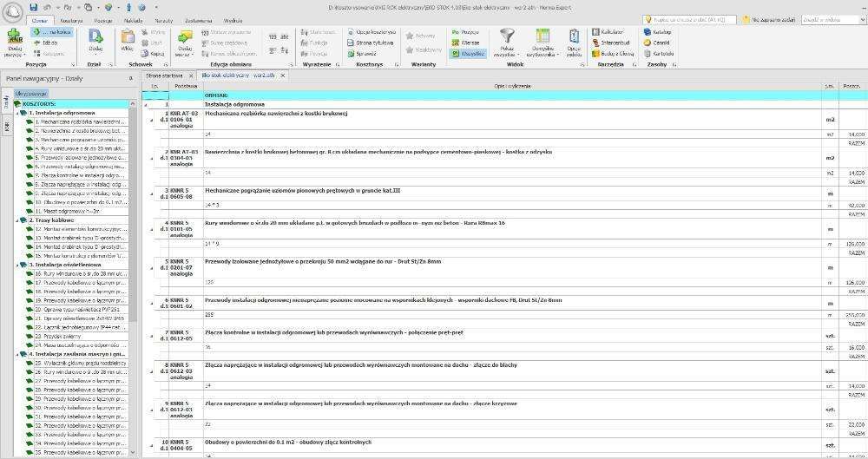
Task: Pin the navigation panel via pin icon
Action: tap(131, 79)
